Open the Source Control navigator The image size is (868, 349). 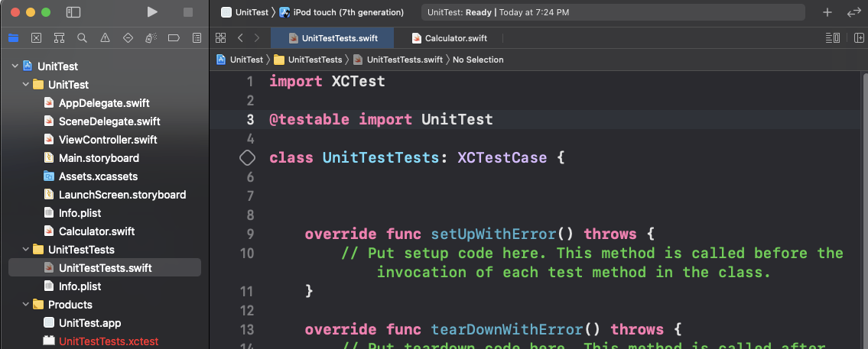tap(36, 38)
